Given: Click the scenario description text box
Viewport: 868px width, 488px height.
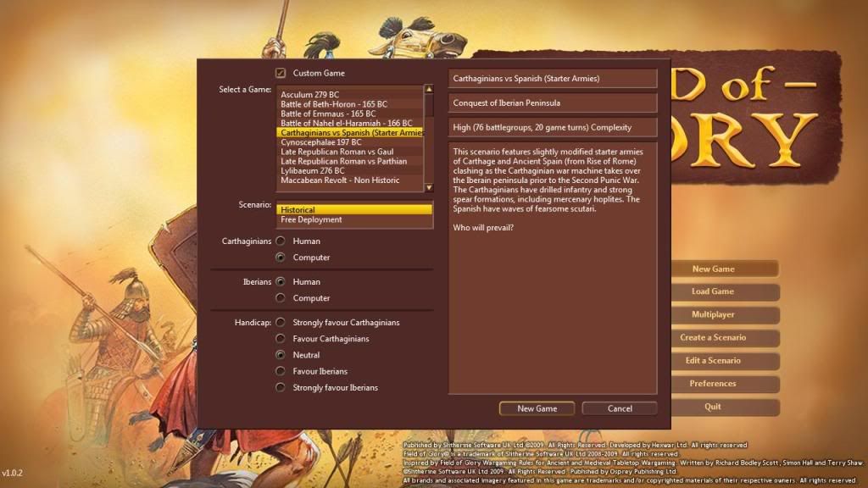Looking at the screenshot, I should tap(553, 269).
